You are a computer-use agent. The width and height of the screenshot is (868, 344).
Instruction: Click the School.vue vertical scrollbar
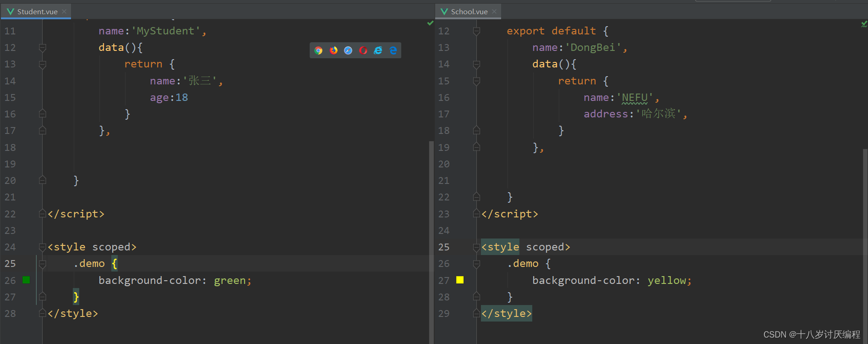pyautogui.click(x=865, y=246)
